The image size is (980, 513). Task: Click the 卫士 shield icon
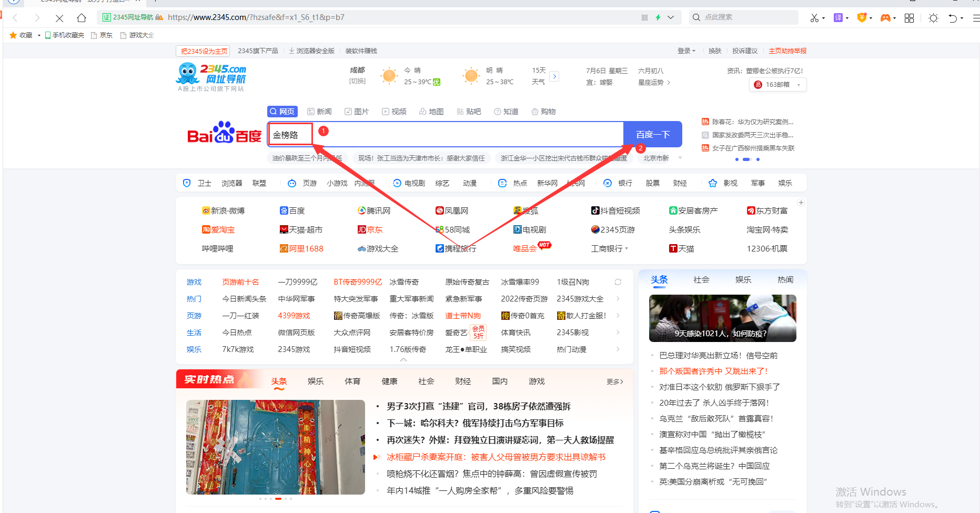187,183
